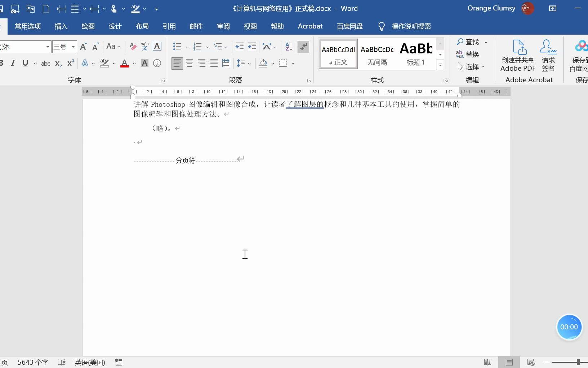Open the Acrobat ribbon tab
This screenshot has width=588, height=368.
pos(311,26)
